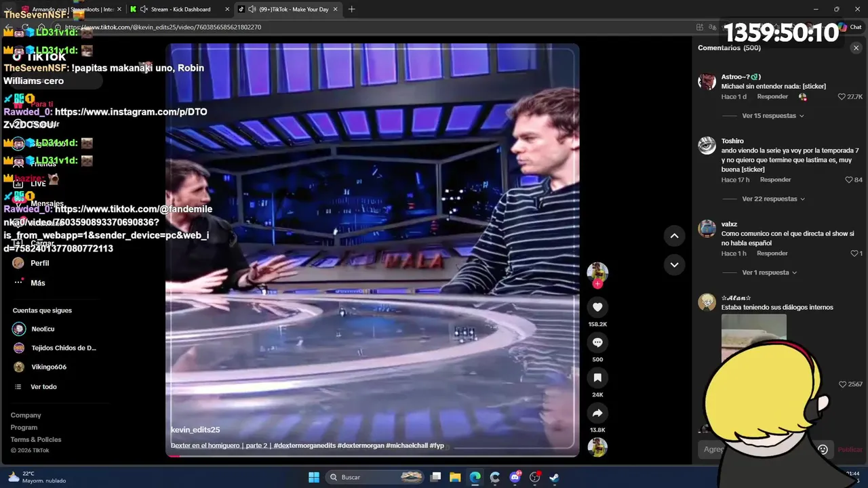Open Company footer link
The width and height of the screenshot is (868, 488).
[x=26, y=415]
